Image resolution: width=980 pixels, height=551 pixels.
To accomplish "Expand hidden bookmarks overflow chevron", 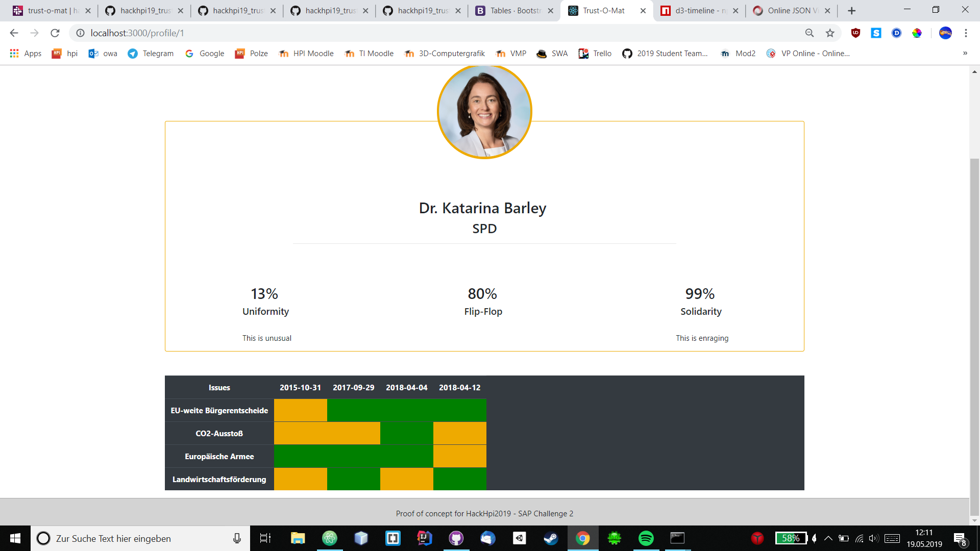I will click(965, 53).
